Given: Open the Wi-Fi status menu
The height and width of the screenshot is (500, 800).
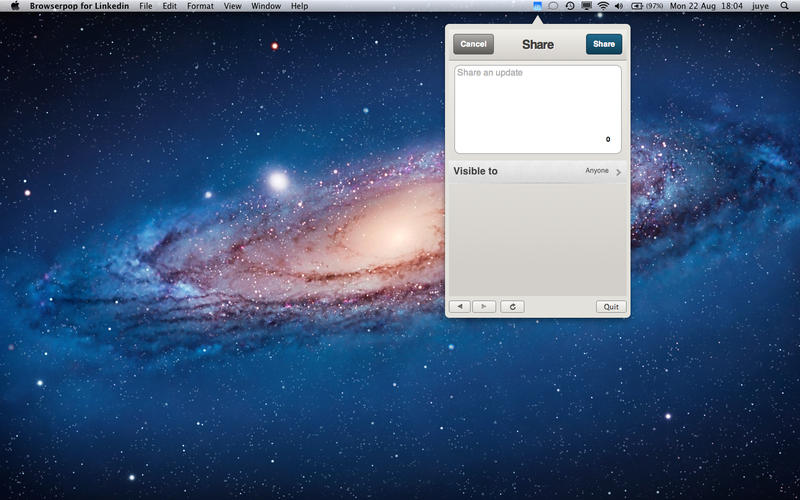Looking at the screenshot, I should tap(603, 6).
